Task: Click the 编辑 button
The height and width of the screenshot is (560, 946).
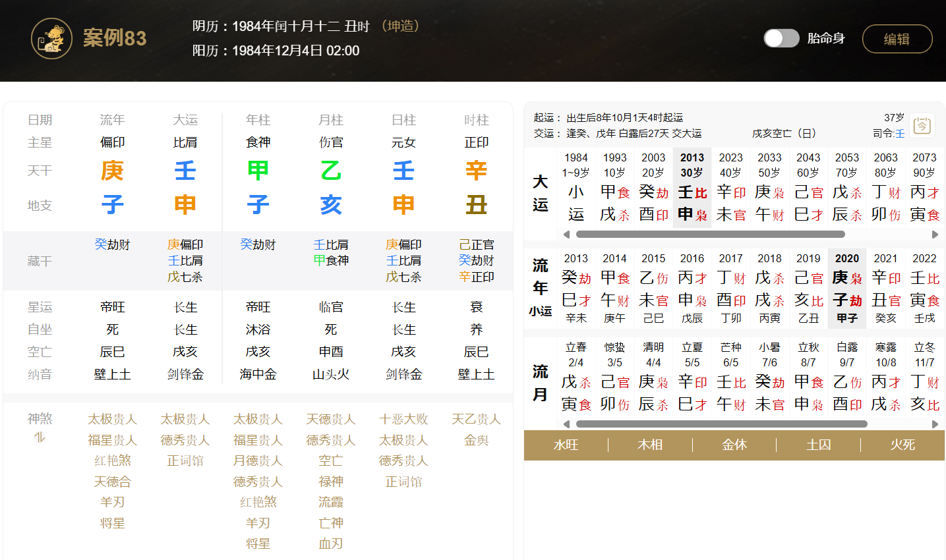Action: pyautogui.click(x=897, y=39)
